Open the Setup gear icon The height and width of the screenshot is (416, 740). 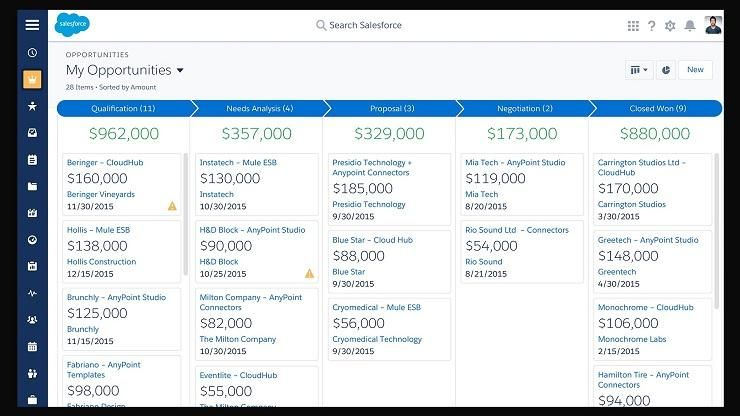[670, 25]
